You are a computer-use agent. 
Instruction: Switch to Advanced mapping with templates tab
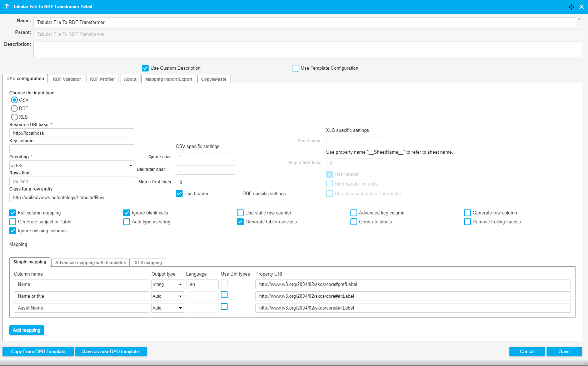click(90, 262)
